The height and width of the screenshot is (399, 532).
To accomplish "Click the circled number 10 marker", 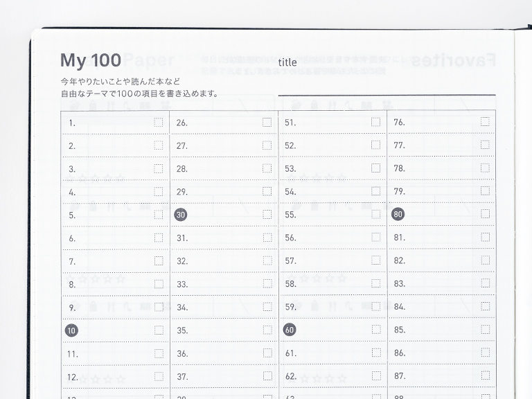I will tap(71, 330).
